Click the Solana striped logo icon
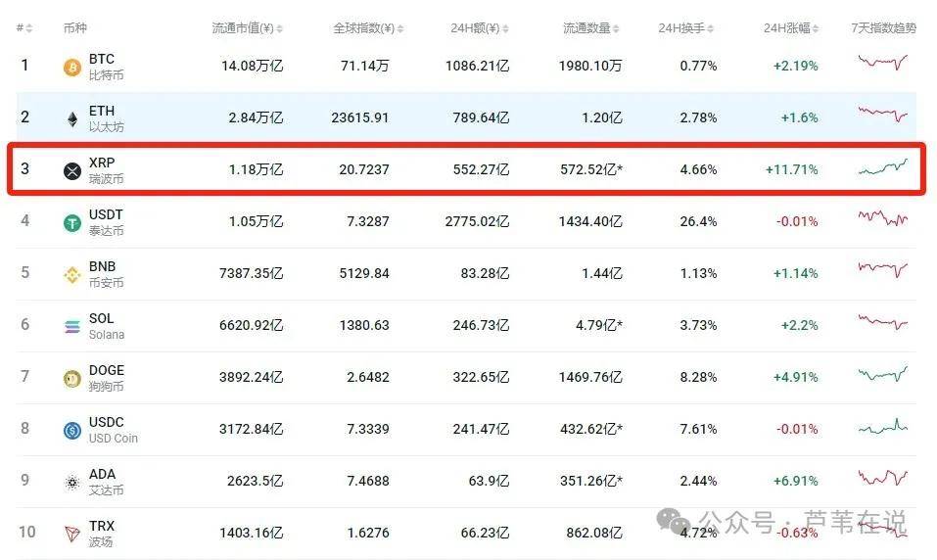Viewport: 937px width, 560px height. tap(72, 327)
